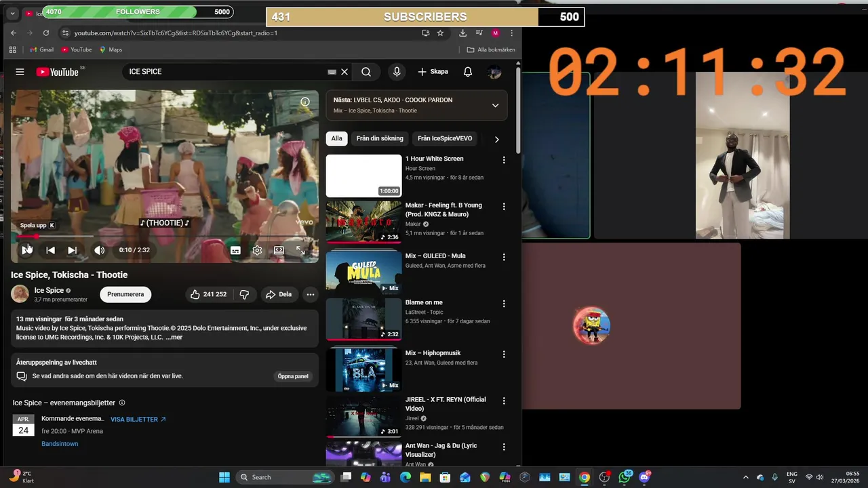Open the Bandsintown link

coord(60,444)
